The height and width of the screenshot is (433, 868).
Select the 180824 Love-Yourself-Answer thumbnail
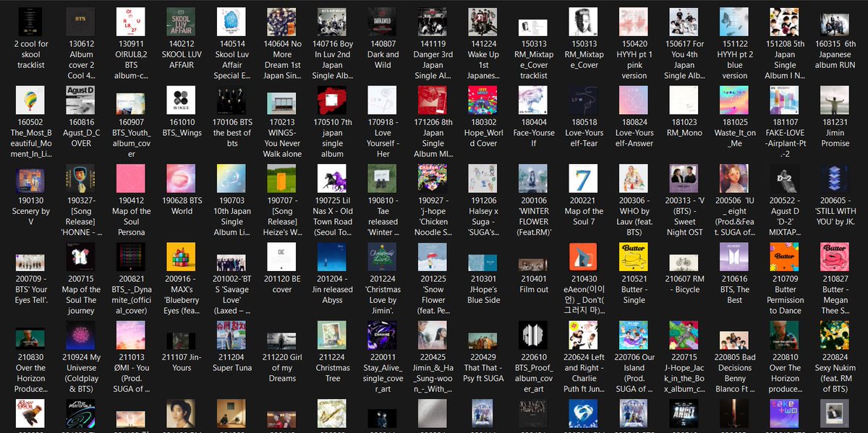634,100
